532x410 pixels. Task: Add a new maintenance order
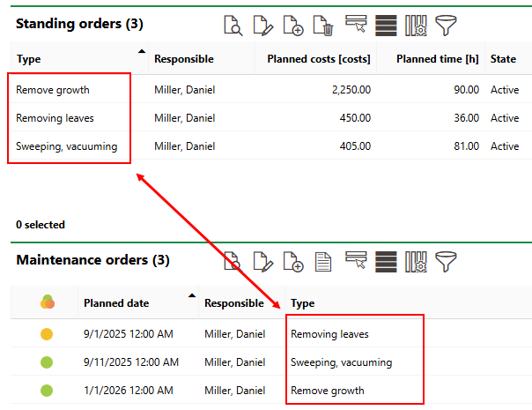click(x=293, y=261)
